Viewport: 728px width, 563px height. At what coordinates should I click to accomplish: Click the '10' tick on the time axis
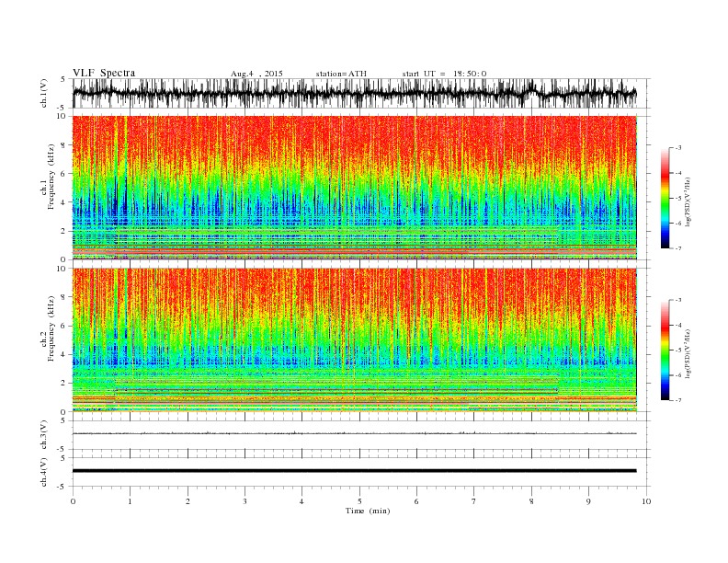click(x=646, y=501)
